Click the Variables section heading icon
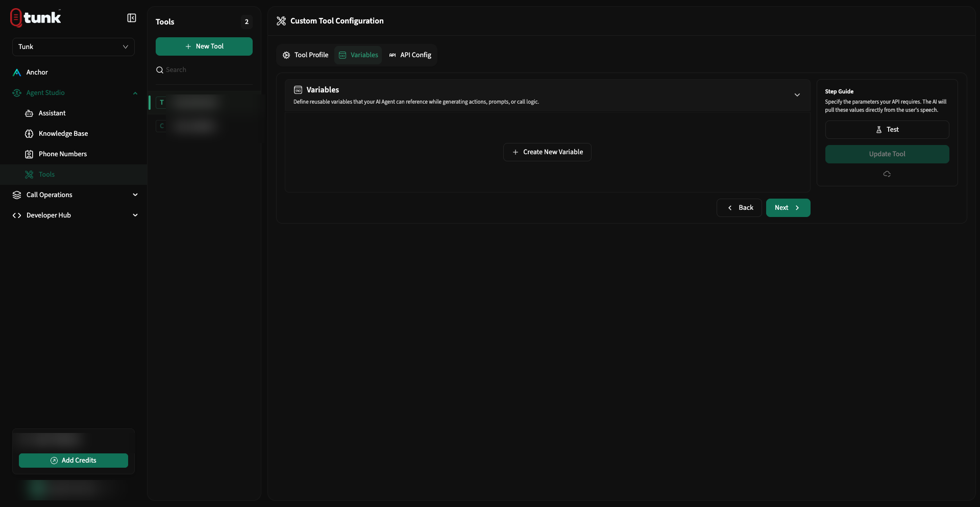Screen dimensions: 980x507 [298, 90]
